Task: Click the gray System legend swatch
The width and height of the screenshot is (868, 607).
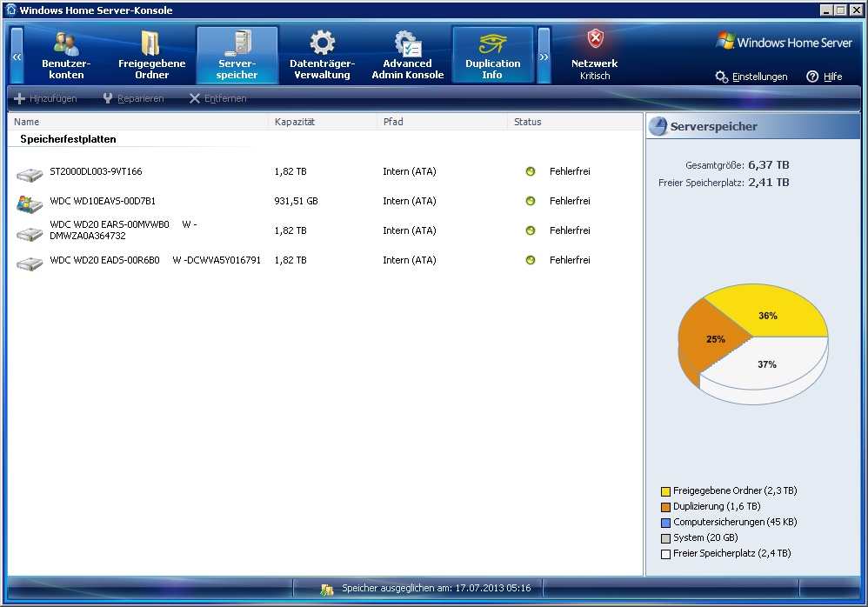Action: click(665, 538)
